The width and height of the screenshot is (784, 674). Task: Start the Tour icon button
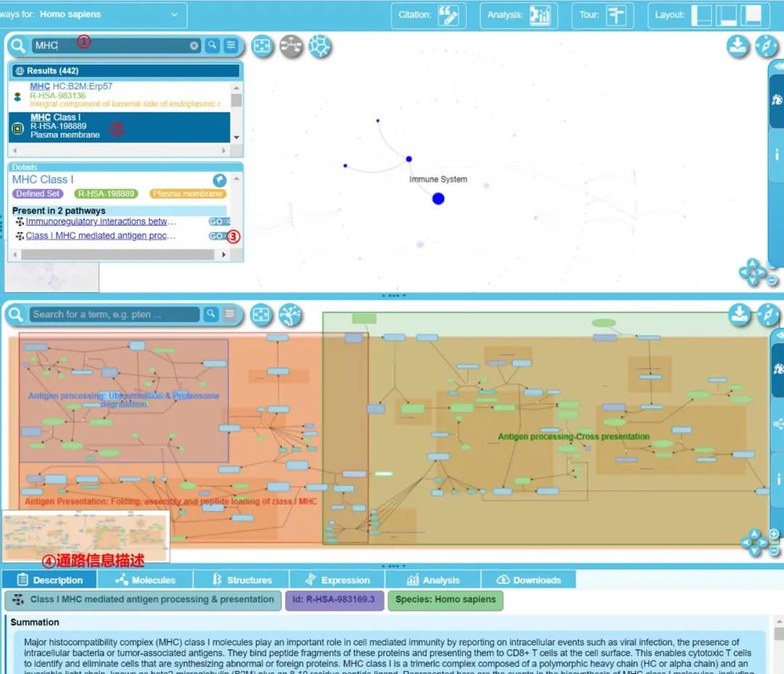[x=616, y=15]
